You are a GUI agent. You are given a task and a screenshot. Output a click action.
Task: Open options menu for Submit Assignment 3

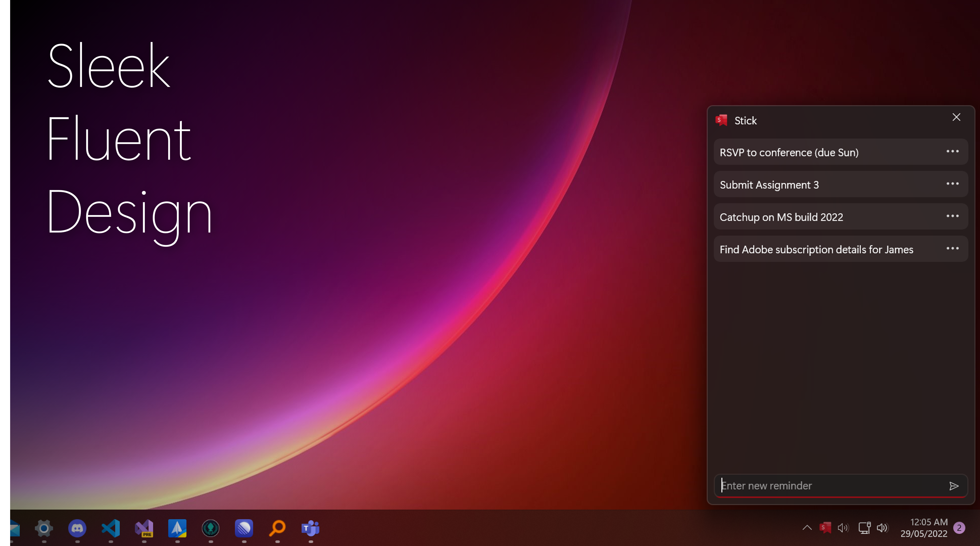pos(952,184)
